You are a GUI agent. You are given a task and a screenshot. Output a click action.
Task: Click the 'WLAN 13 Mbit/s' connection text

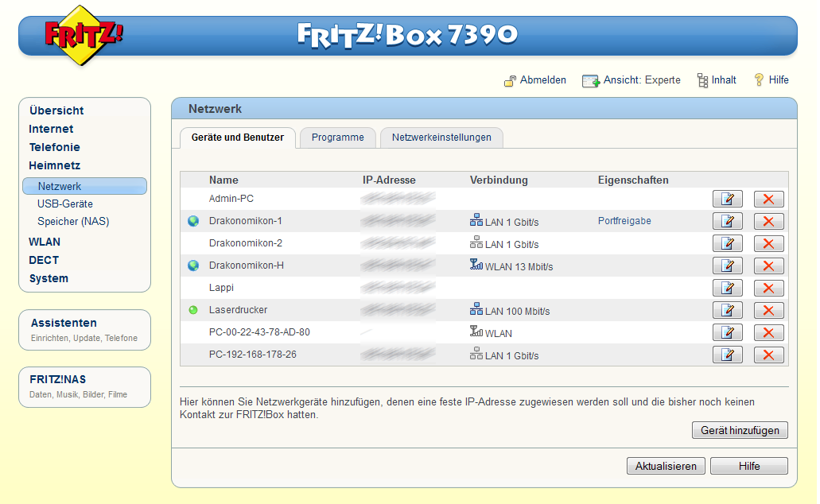(519, 266)
